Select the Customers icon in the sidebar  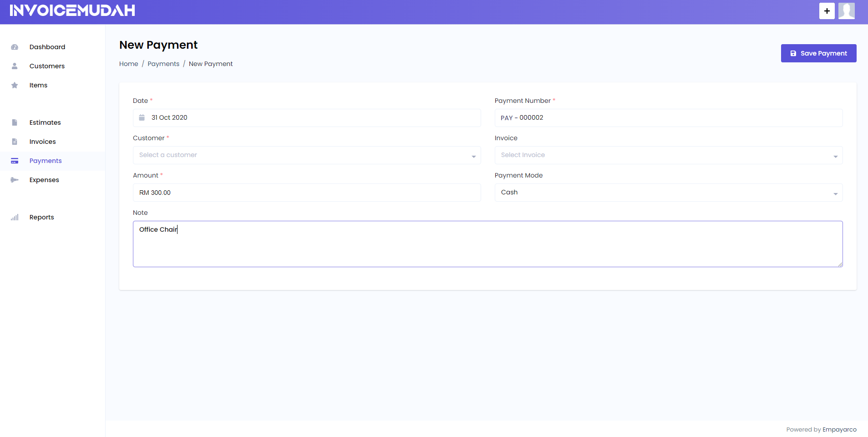(15, 66)
